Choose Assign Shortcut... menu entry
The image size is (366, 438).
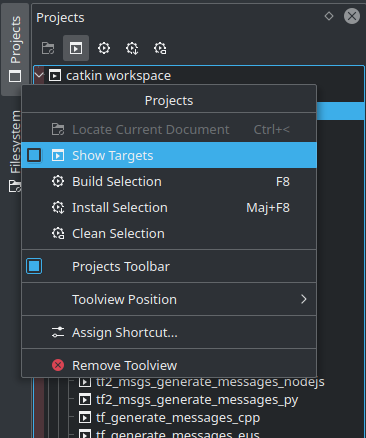coord(169,332)
